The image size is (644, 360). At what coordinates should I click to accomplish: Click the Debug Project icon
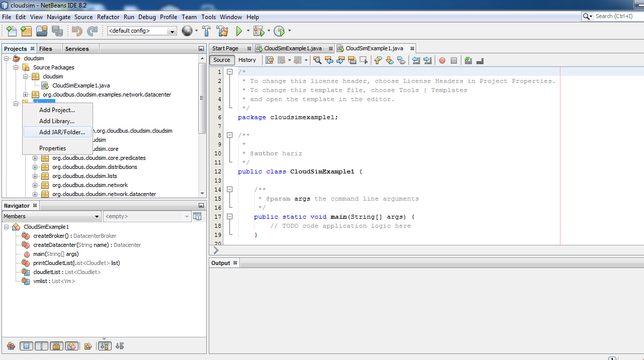click(x=259, y=31)
